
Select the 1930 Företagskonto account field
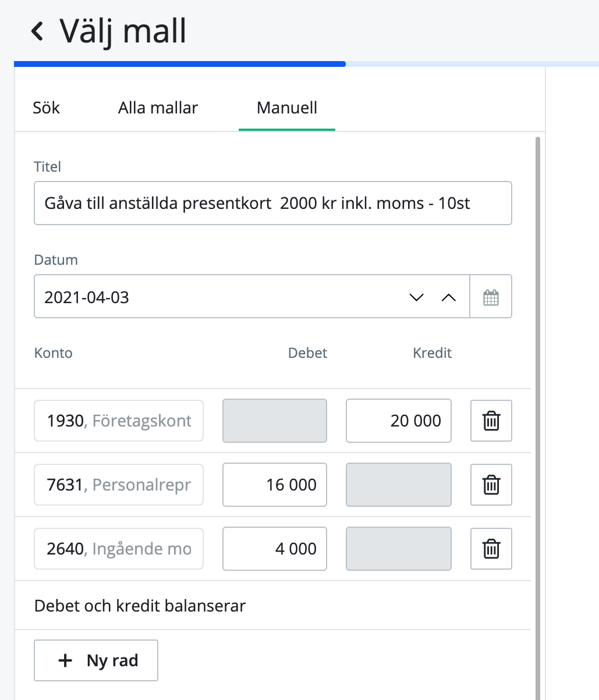(118, 420)
